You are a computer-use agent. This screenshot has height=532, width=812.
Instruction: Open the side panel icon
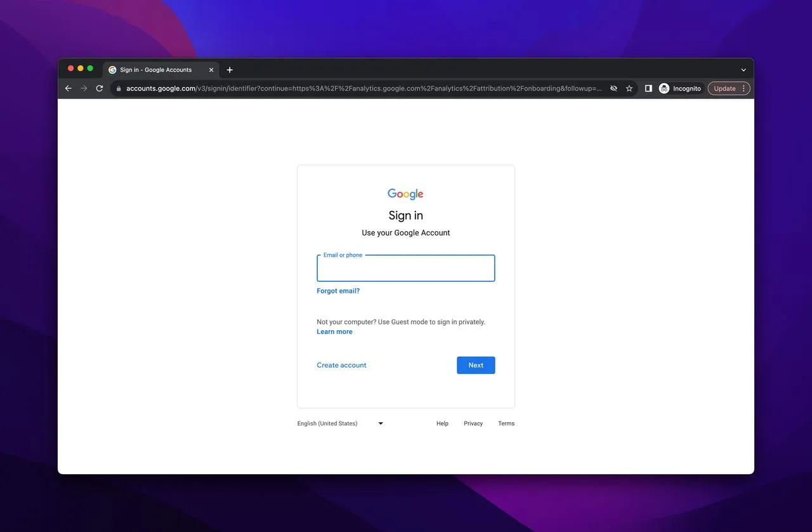[x=648, y=88]
